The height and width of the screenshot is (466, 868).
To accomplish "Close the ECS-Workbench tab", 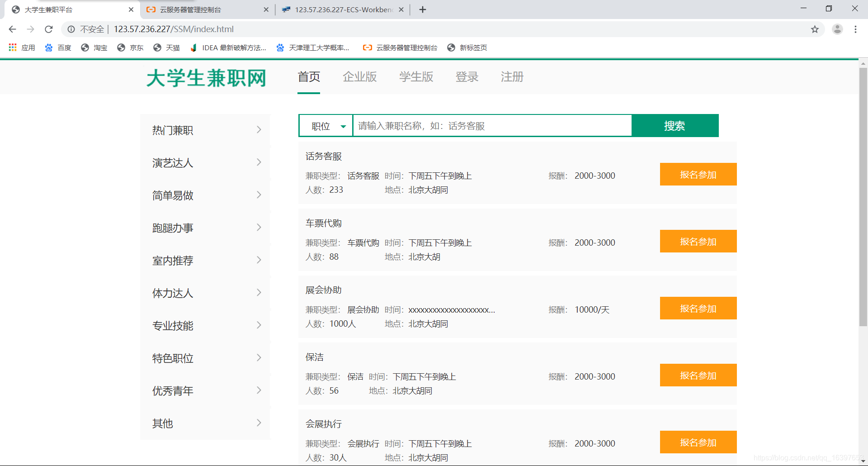I will click(401, 10).
